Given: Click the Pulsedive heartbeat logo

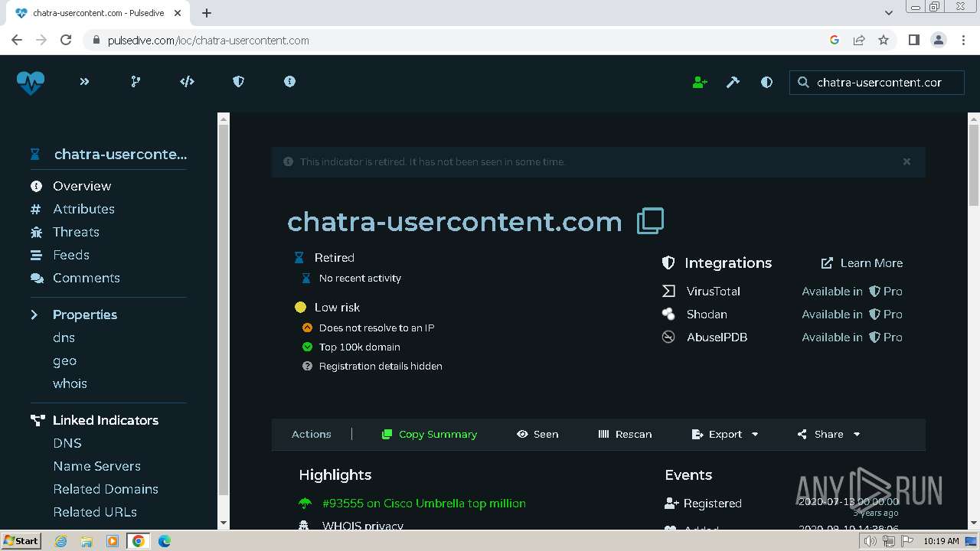Looking at the screenshot, I should pyautogui.click(x=31, y=82).
